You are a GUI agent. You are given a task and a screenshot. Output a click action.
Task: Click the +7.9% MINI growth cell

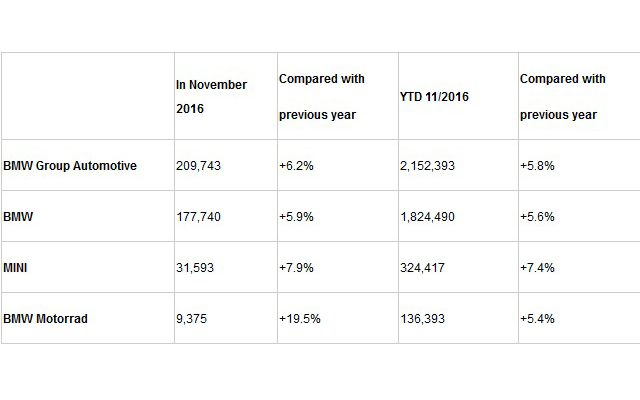click(297, 267)
